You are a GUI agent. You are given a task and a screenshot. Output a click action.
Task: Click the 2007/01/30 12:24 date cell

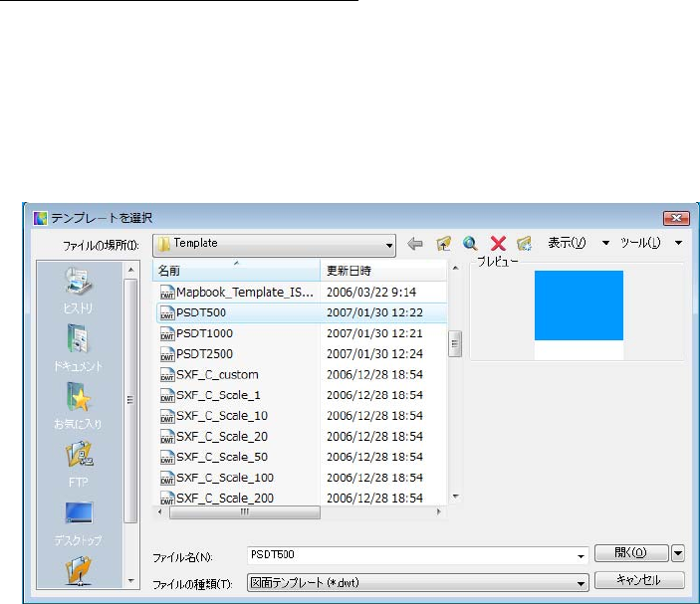(374, 354)
